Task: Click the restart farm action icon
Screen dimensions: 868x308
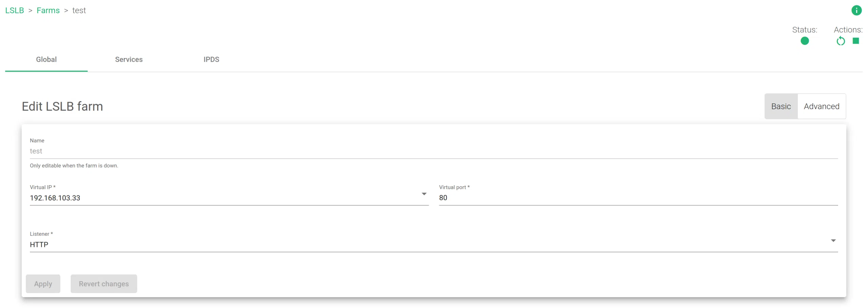Action: point(841,41)
